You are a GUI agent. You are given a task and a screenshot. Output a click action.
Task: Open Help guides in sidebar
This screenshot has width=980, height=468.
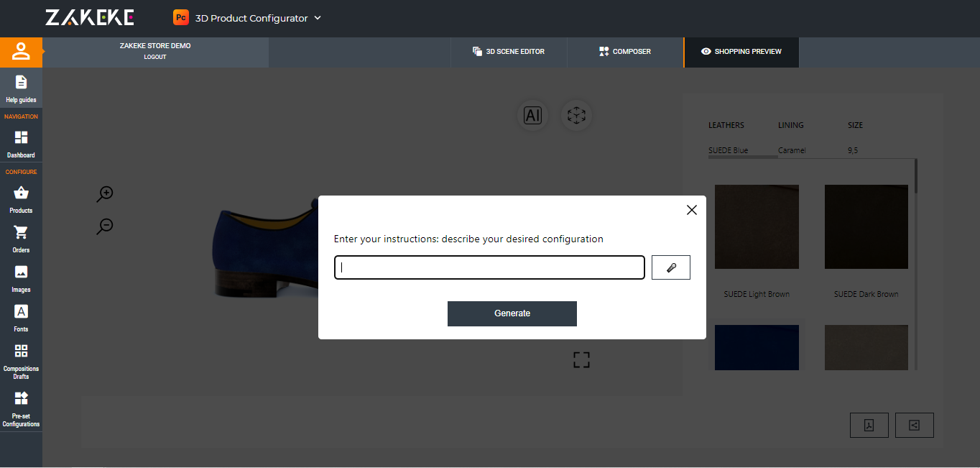tap(21, 88)
